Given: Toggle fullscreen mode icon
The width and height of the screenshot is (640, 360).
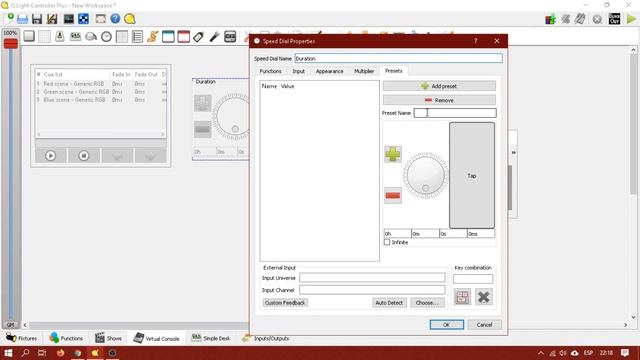Looking at the screenshot, I should coord(100,19).
